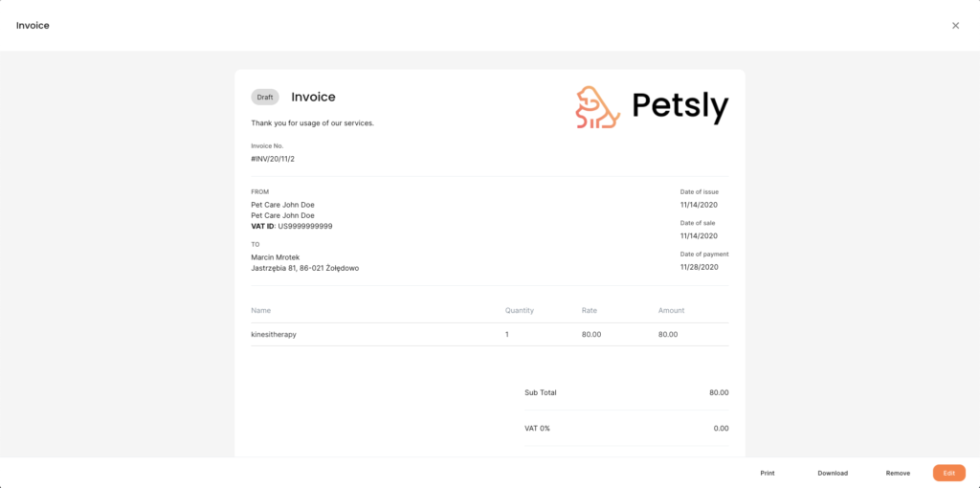Click the Name column header
Viewport: 980px width, 488px height.
click(x=260, y=311)
